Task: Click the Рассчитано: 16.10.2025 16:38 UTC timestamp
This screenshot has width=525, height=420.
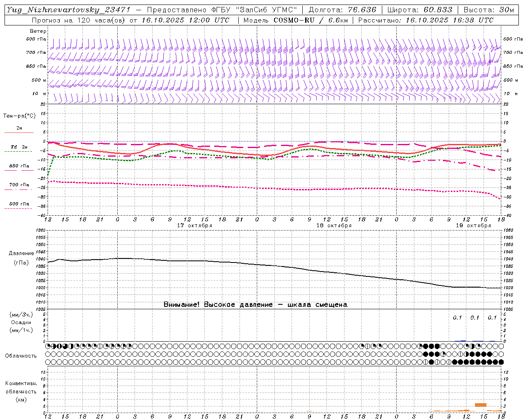Action: click(426, 20)
